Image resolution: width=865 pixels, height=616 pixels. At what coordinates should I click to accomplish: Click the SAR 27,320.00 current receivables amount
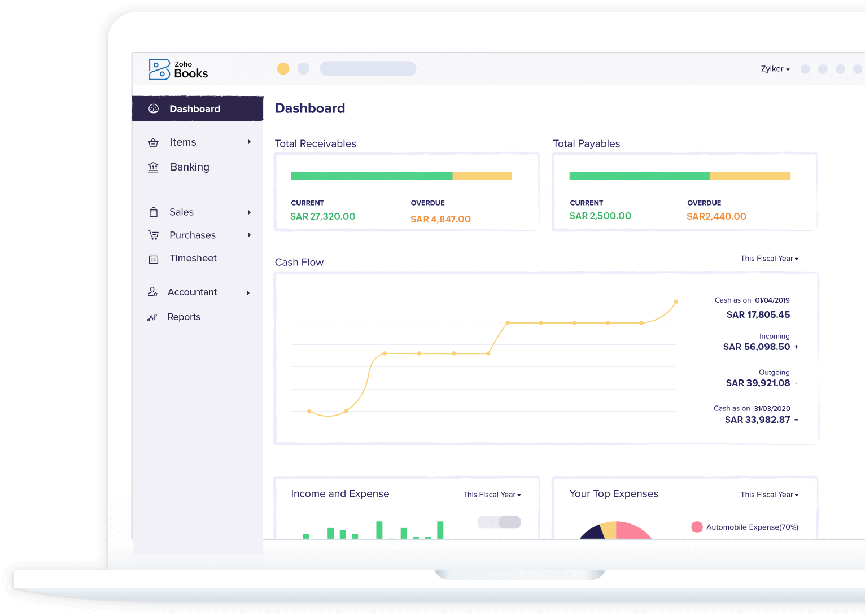coord(323,216)
